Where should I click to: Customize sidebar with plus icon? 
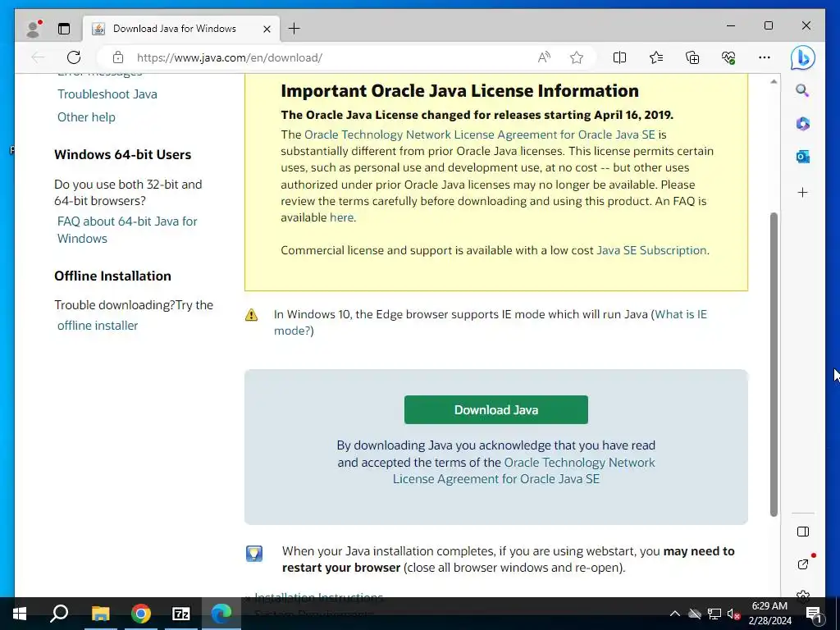(802, 192)
